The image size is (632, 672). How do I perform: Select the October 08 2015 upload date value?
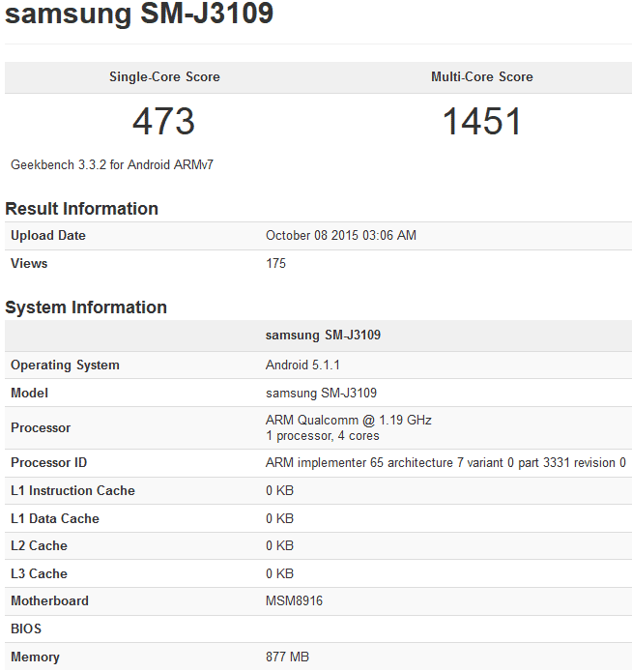tap(341, 236)
